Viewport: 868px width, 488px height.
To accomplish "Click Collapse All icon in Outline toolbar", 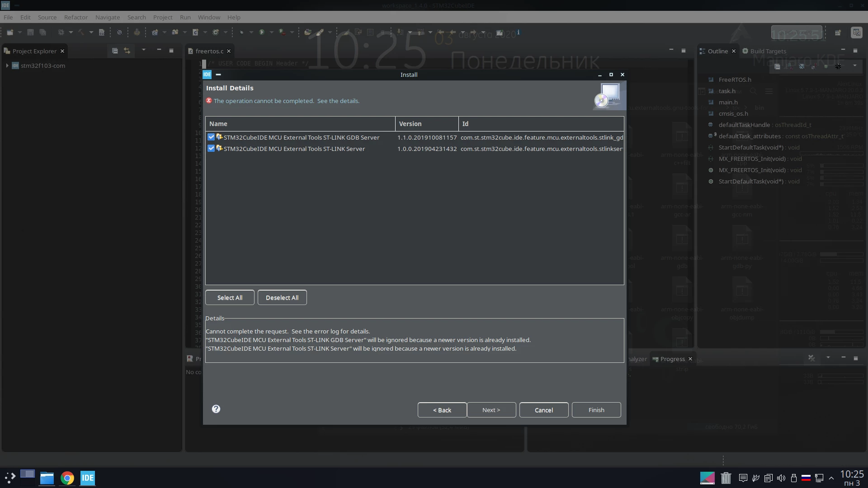I will point(777,66).
